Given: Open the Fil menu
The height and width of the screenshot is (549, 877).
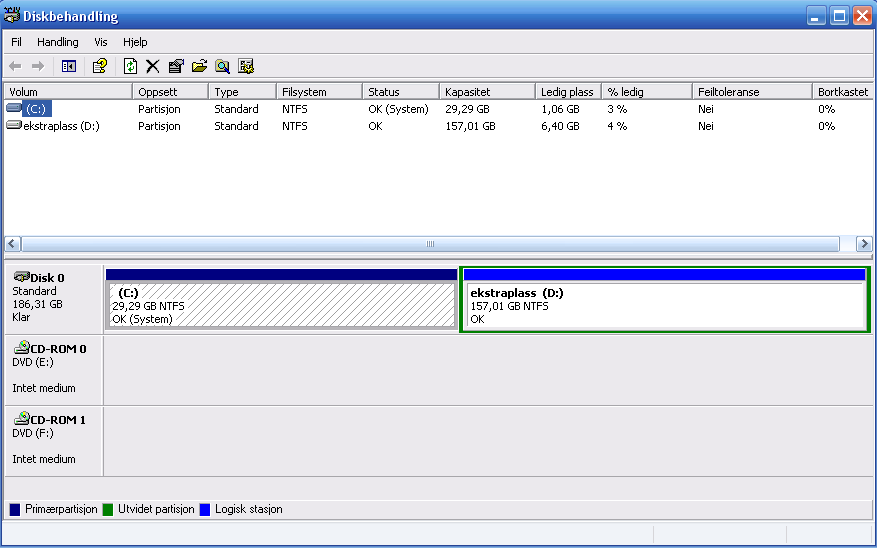Looking at the screenshot, I should (x=17, y=42).
